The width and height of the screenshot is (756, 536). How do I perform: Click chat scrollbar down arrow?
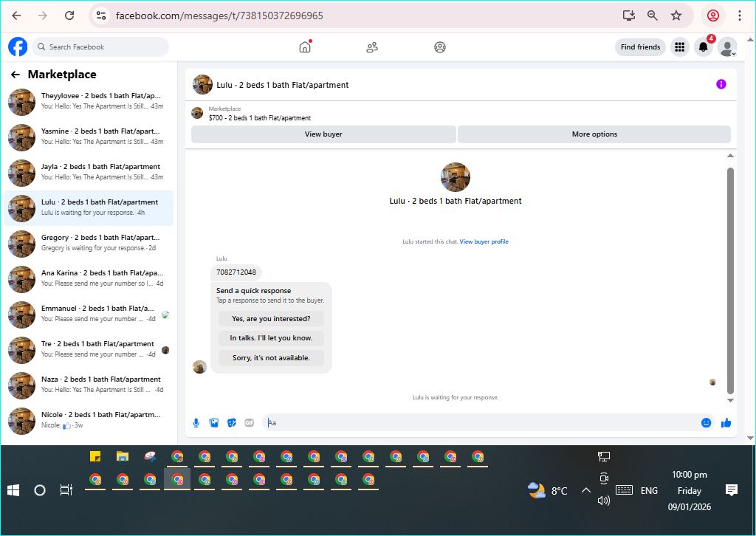point(730,400)
